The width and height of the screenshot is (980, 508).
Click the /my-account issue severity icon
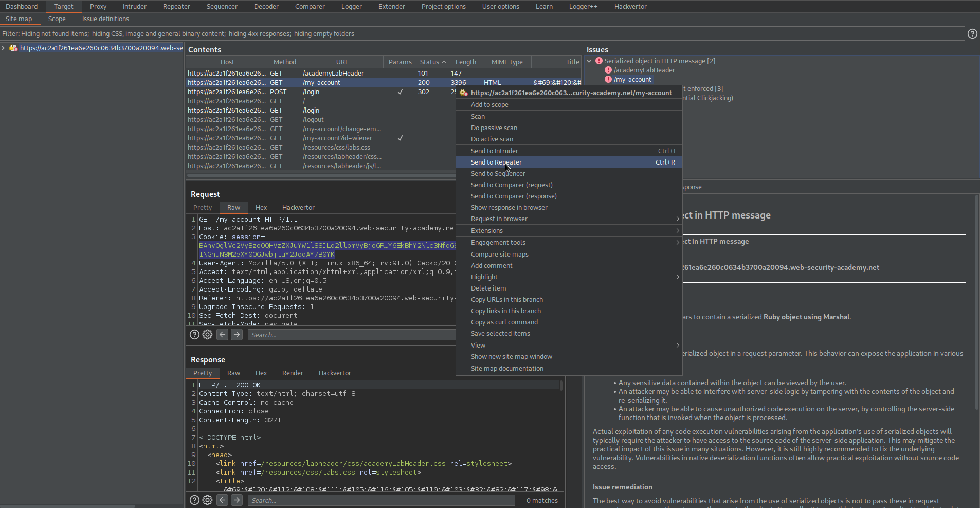pyautogui.click(x=608, y=79)
